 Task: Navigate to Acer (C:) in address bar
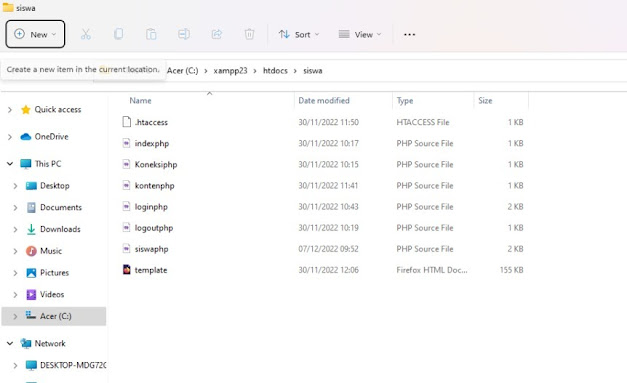tap(182, 71)
